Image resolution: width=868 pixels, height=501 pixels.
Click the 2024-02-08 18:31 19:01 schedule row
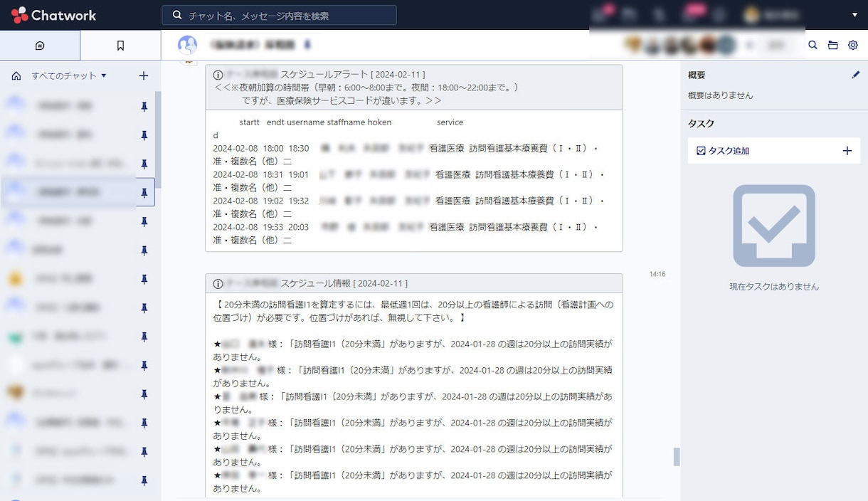click(x=409, y=181)
